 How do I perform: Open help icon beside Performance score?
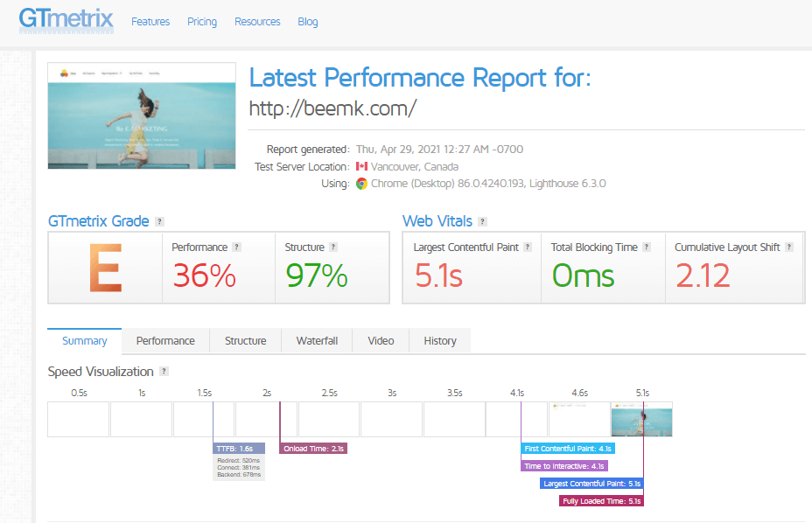(x=236, y=247)
